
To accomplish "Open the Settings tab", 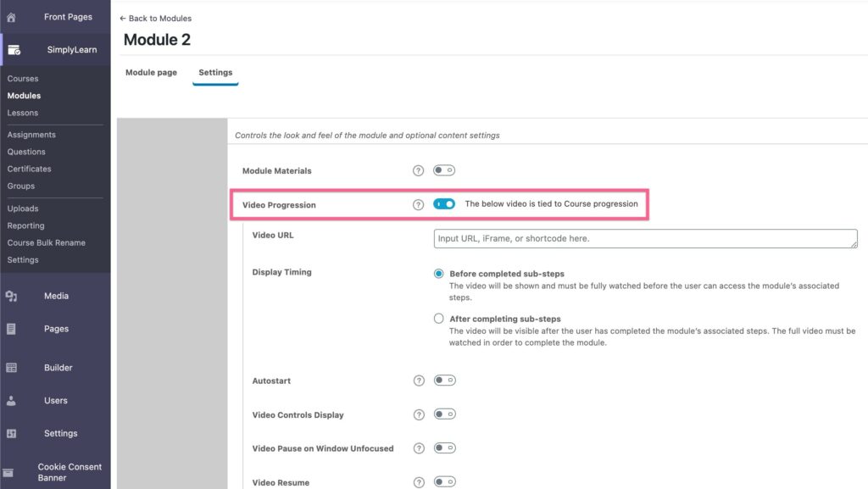I will 215,73.
